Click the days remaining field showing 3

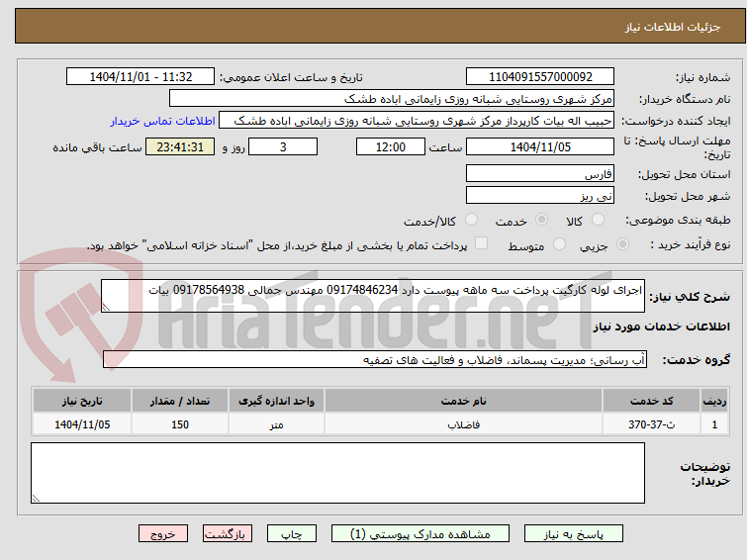[283, 146]
